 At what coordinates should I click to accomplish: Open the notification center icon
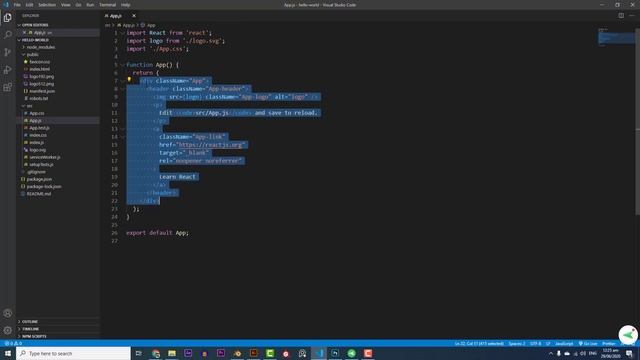tap(629, 353)
